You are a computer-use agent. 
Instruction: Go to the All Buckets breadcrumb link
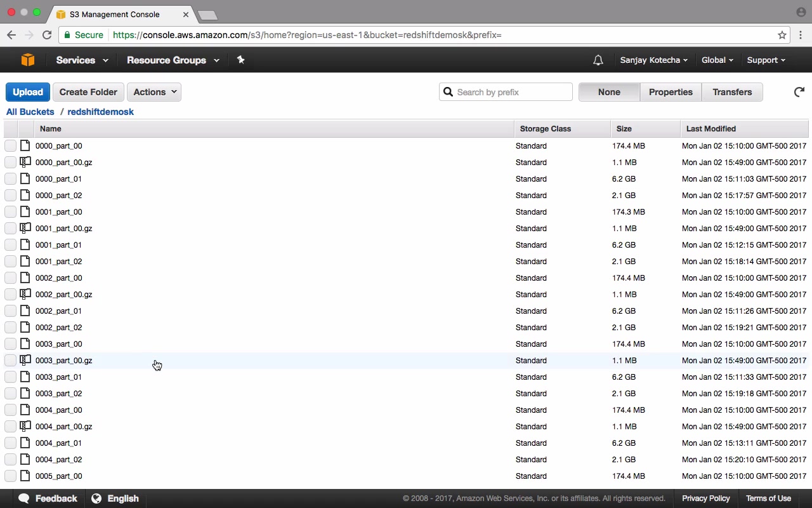click(x=30, y=112)
